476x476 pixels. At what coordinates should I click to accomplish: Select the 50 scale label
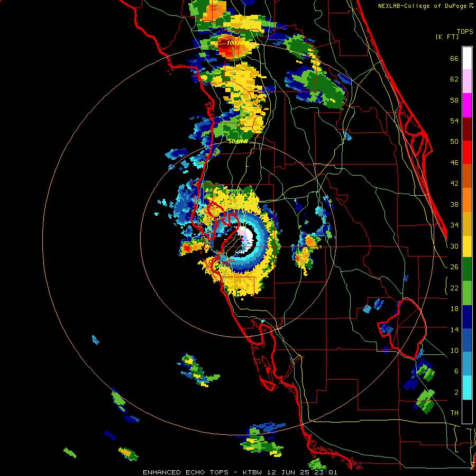tap(454, 142)
